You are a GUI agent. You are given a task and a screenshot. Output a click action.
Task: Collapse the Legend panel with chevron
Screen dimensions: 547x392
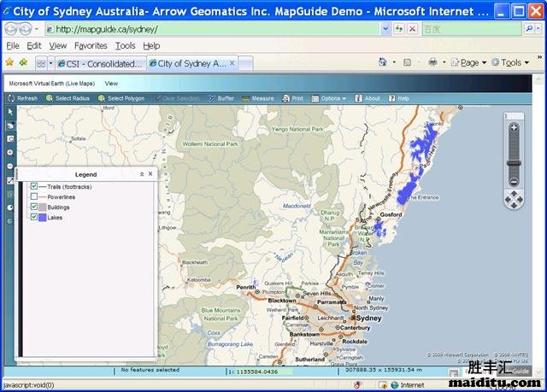pyautogui.click(x=142, y=174)
